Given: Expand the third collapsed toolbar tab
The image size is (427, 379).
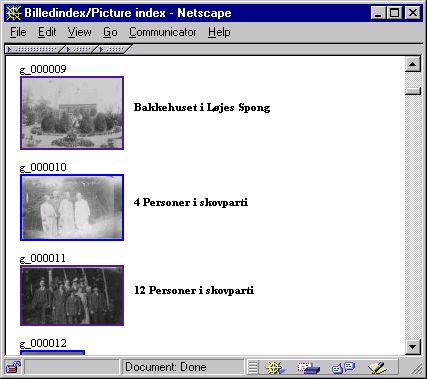Looking at the screenshot, I should pos(112,49).
